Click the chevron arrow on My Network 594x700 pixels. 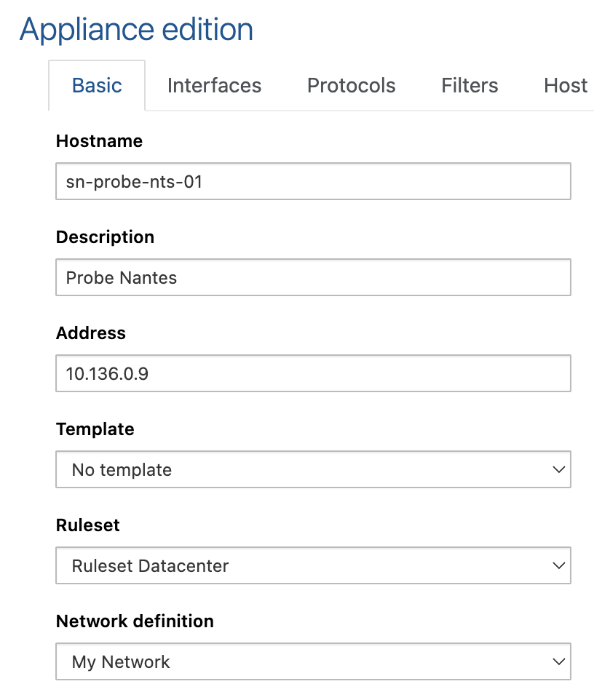(x=558, y=662)
